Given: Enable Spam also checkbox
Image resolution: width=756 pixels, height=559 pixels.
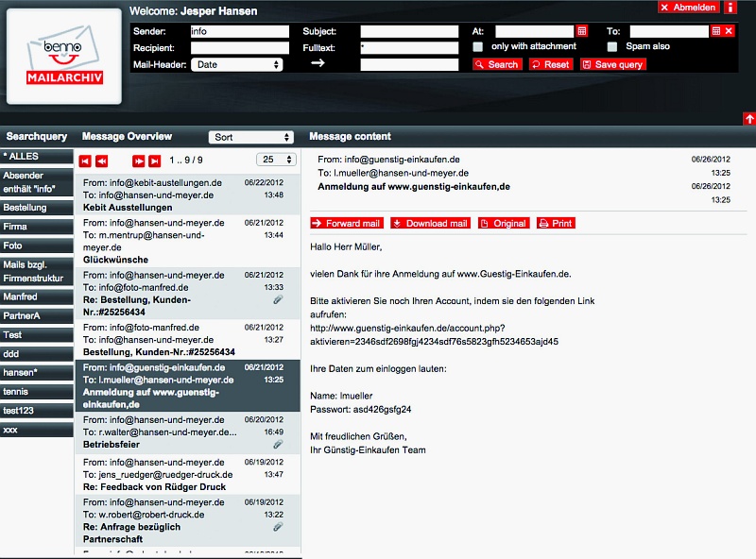Looking at the screenshot, I should pos(611,47).
